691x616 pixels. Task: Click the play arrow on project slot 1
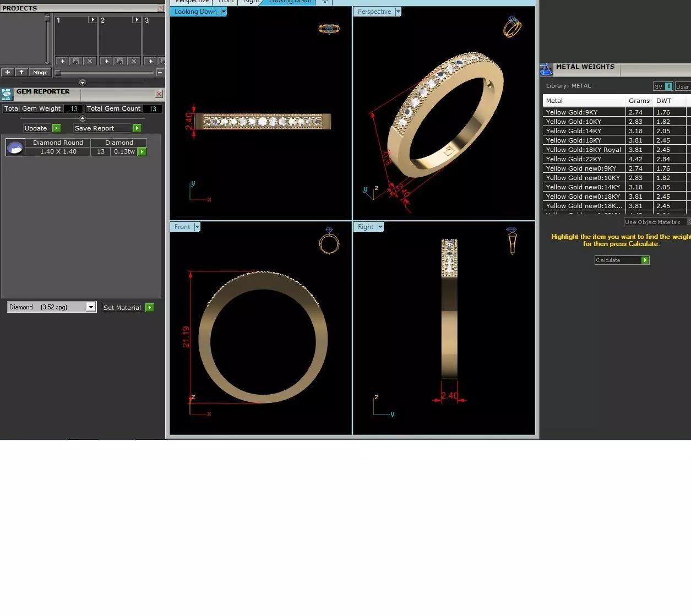click(92, 20)
